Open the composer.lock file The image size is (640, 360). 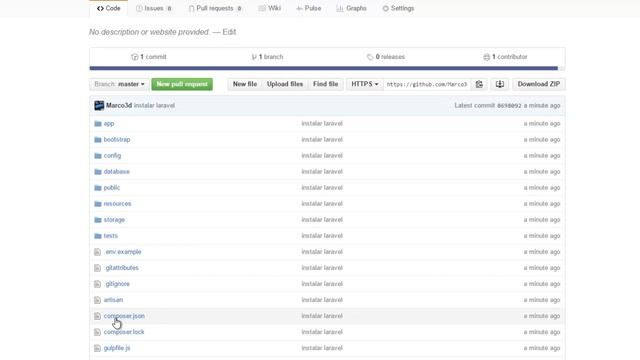(124, 332)
